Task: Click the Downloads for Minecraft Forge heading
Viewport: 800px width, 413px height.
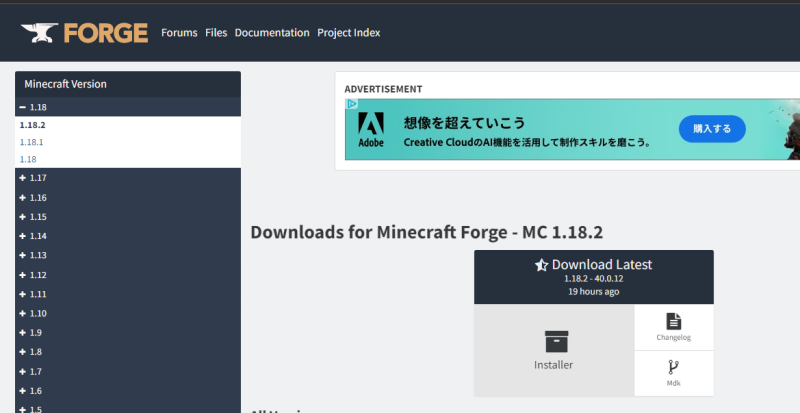Action: 427,232
